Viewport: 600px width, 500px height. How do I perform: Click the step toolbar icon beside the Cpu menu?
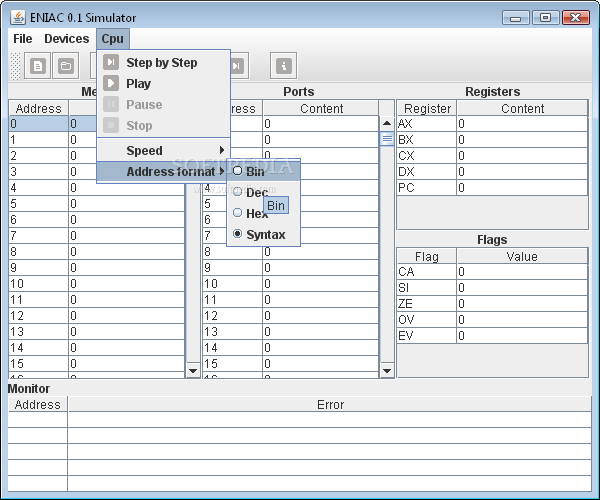(240, 66)
